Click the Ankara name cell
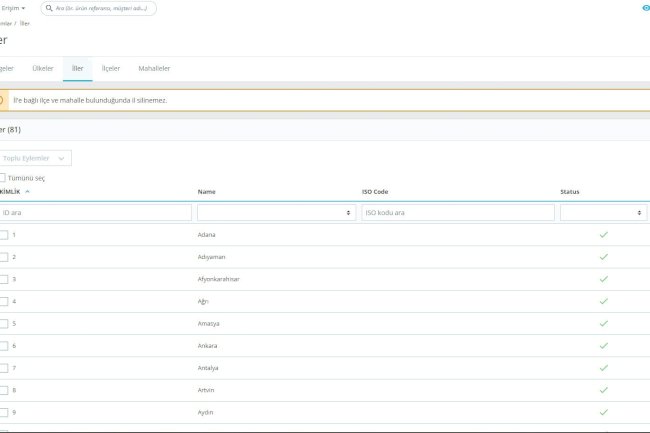The height and width of the screenshot is (433, 650). (x=207, y=346)
